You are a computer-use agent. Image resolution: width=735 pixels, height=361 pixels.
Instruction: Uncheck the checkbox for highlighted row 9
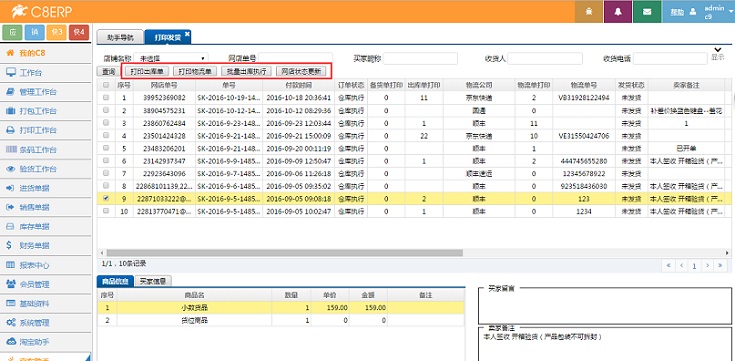coord(106,198)
